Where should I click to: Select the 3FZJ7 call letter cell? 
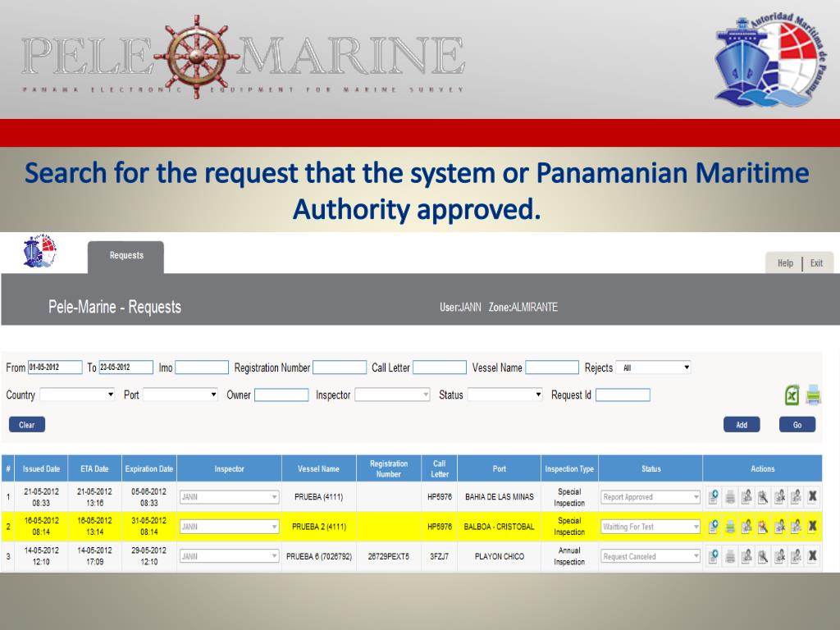(440, 557)
